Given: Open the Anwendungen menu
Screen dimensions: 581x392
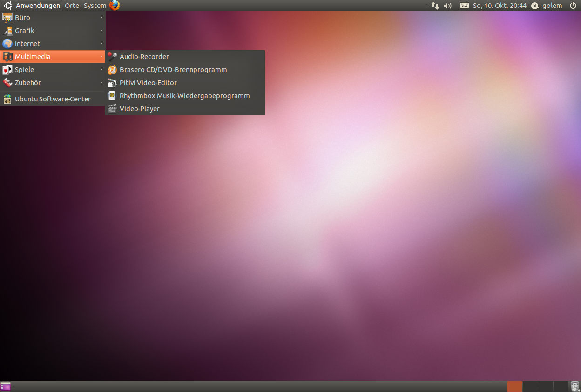Looking at the screenshot, I should [x=38, y=6].
